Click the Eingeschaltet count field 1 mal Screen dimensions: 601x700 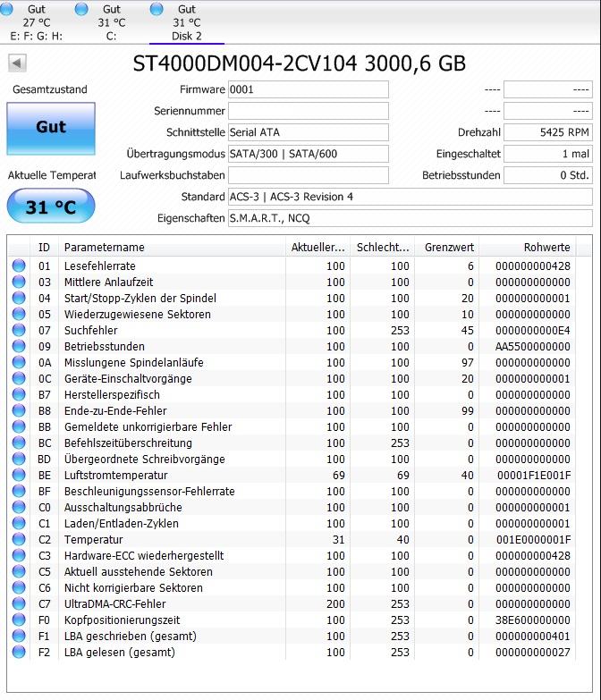click(548, 154)
